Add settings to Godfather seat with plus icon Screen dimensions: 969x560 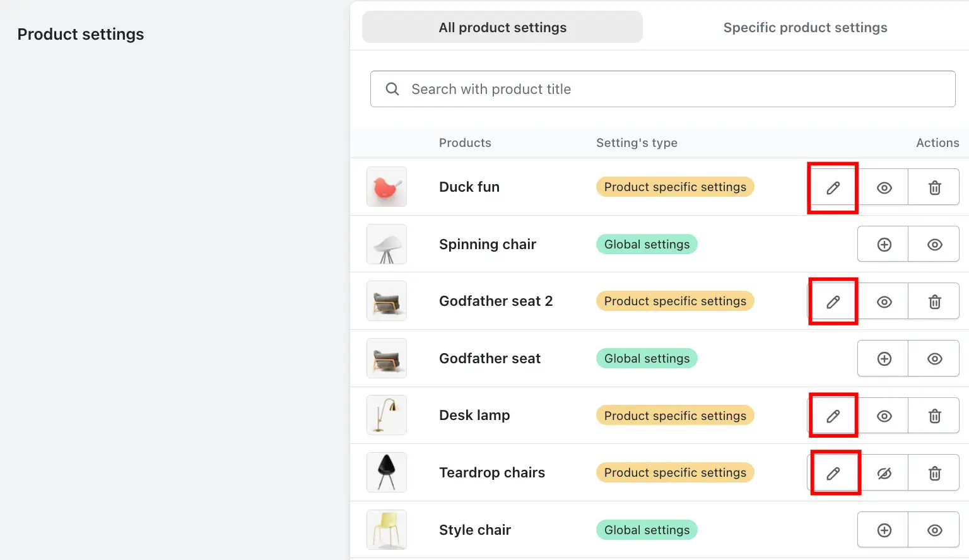click(x=883, y=358)
